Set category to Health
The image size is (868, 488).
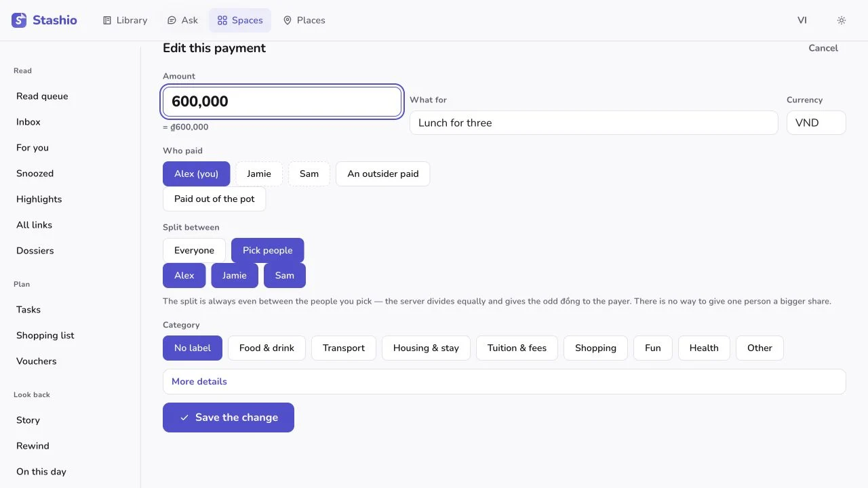click(x=704, y=348)
